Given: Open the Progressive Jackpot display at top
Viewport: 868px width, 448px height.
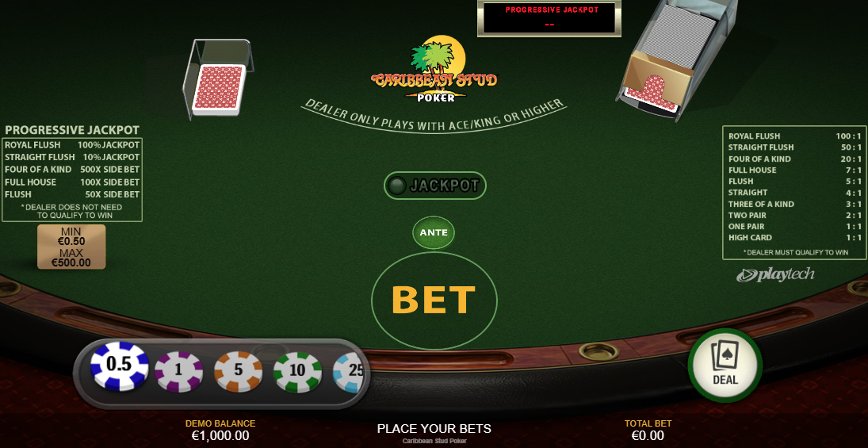Looking at the screenshot, I should coord(549,18).
